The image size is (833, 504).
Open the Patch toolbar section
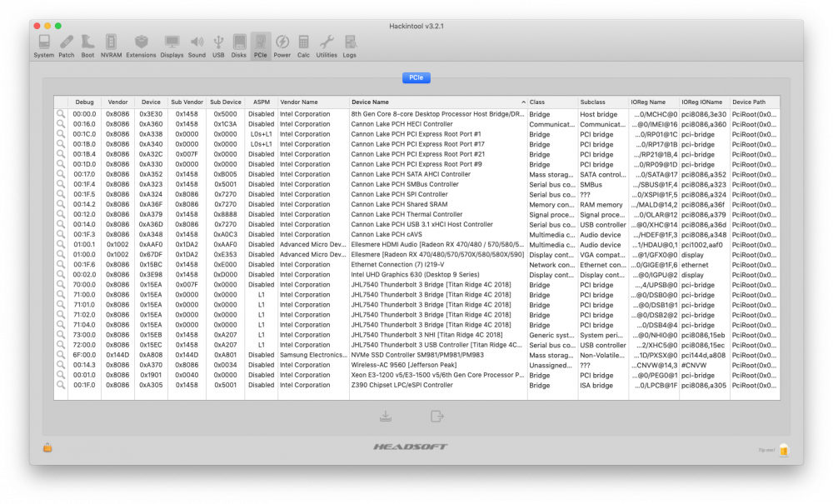click(x=67, y=46)
